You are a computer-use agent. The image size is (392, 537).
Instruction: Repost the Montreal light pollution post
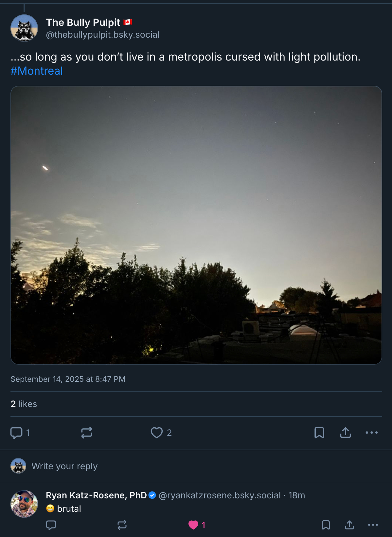click(87, 433)
